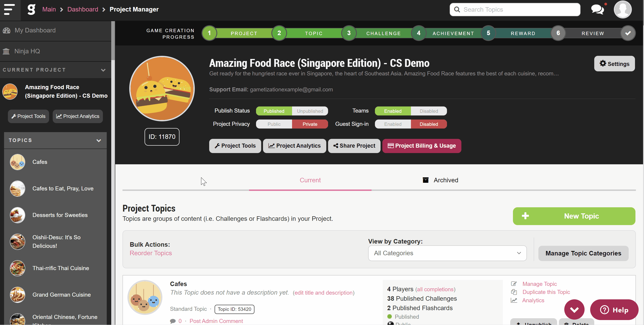Image resolution: width=644 pixels, height=325 pixels.
Task: Click main Project Analytics button
Action: coord(294,146)
